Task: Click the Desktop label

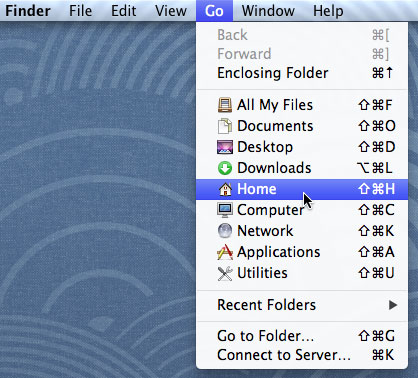Action: tap(265, 147)
